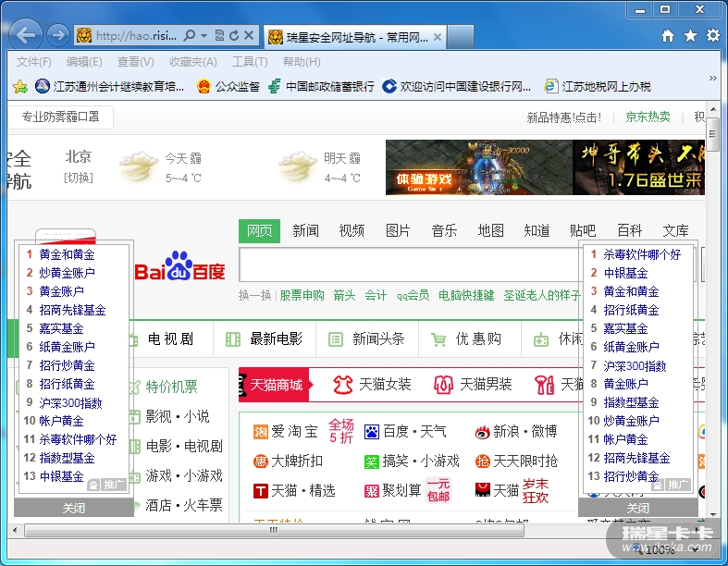Open the 优惠购 category with cart icon
This screenshot has width=728, height=566.
[467, 339]
